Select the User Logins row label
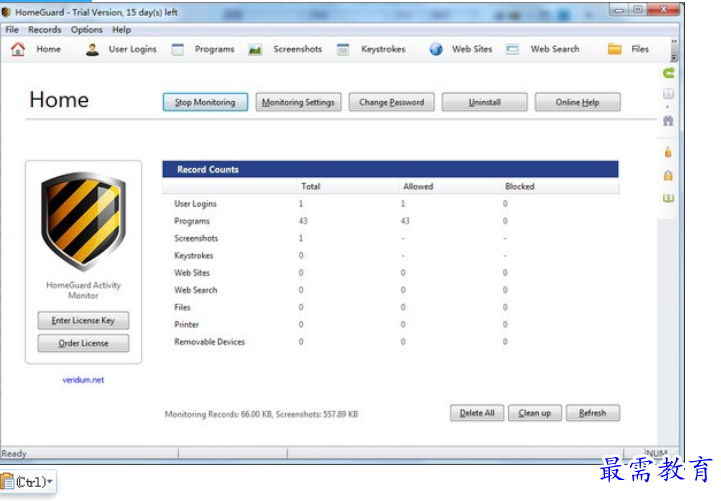 click(195, 204)
